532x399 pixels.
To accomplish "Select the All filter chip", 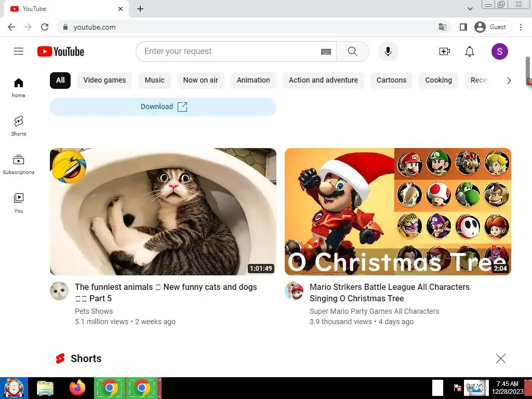I will 60,81.
